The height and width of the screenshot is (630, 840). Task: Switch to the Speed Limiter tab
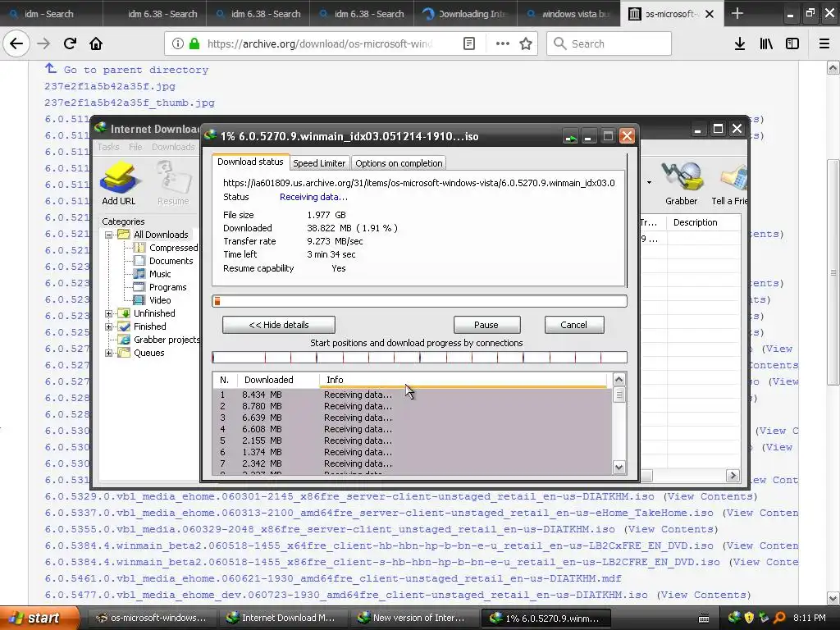coord(319,163)
